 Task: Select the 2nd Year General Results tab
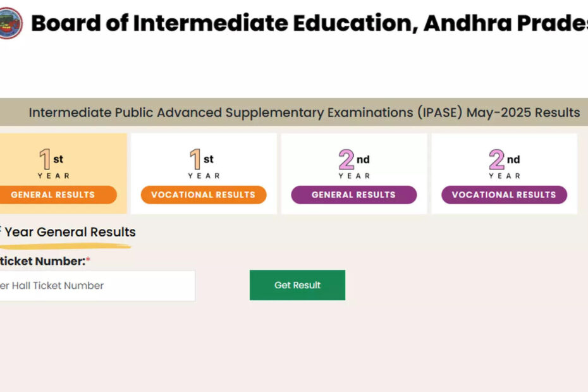tap(353, 195)
